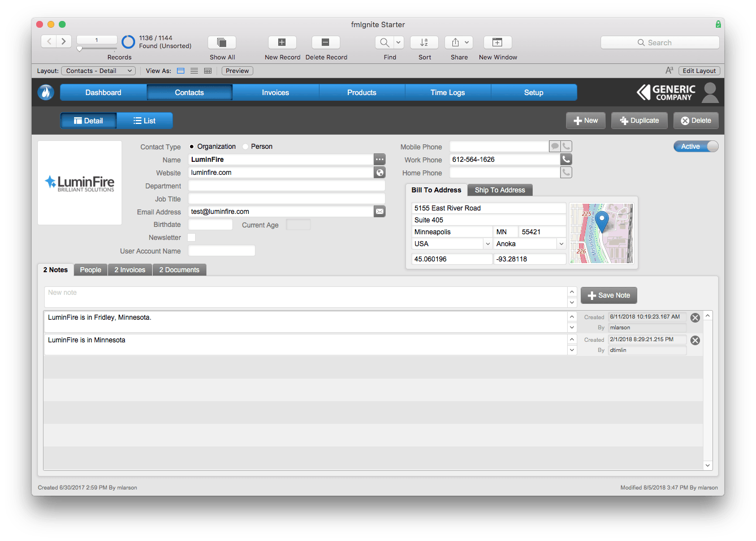The height and width of the screenshot is (541, 756).
Task: Select the Person contact type
Action: [245, 147]
